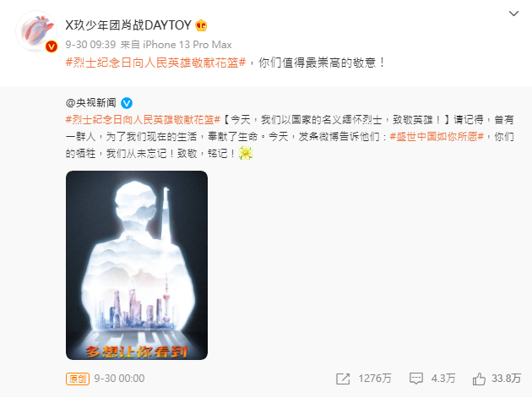Open hashtag 盛世中国如你所愿
The width and height of the screenshot is (532, 398).
(x=437, y=137)
